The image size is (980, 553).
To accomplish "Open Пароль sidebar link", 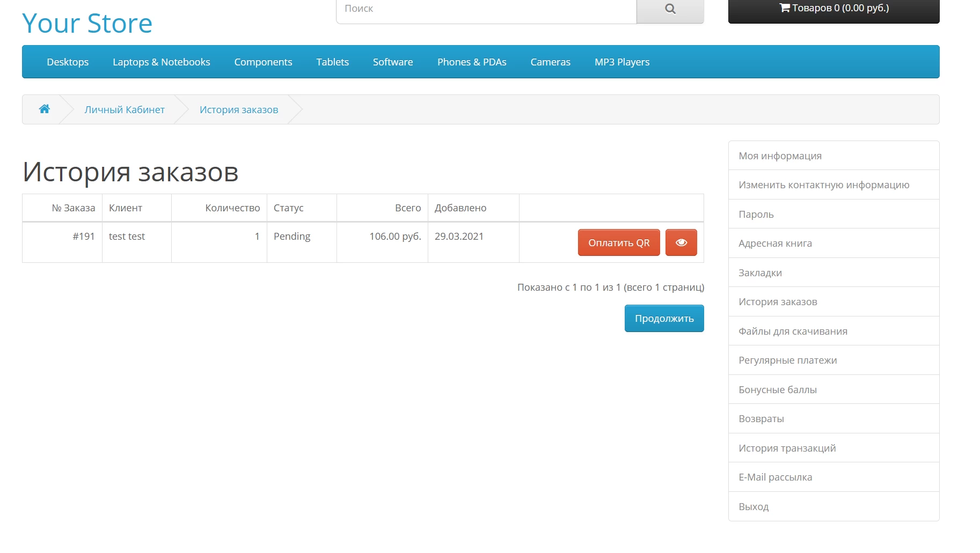I will click(833, 214).
